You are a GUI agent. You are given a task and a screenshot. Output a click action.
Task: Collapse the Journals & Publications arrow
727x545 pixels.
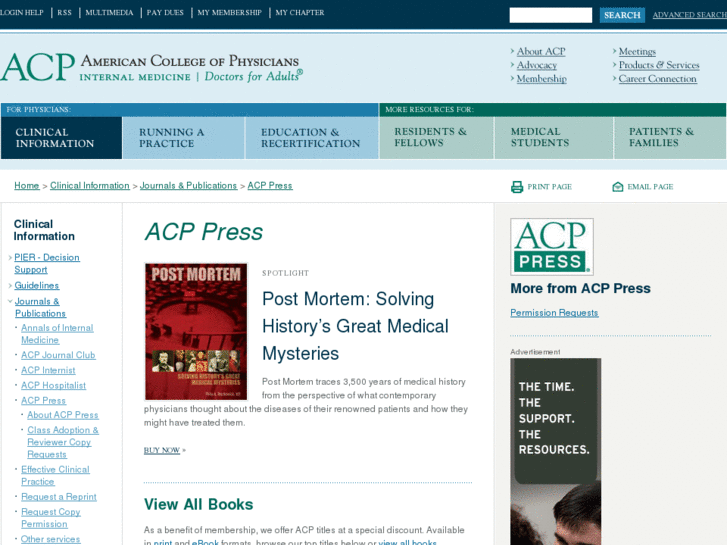pyautogui.click(x=10, y=301)
